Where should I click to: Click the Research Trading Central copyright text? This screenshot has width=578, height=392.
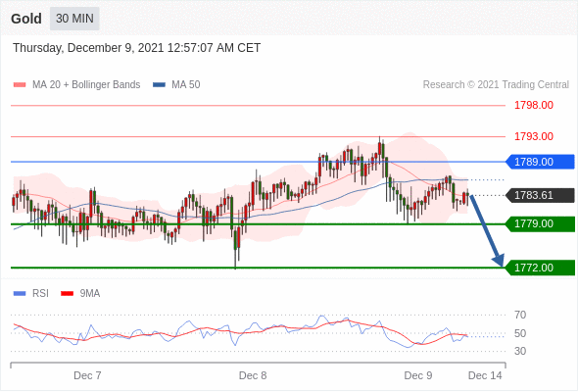(496, 85)
